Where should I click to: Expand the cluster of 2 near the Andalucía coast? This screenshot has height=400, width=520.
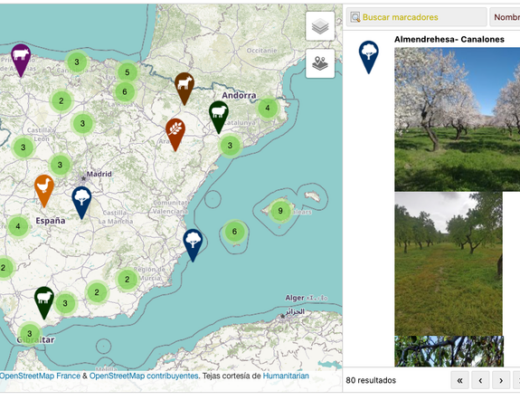(97, 292)
